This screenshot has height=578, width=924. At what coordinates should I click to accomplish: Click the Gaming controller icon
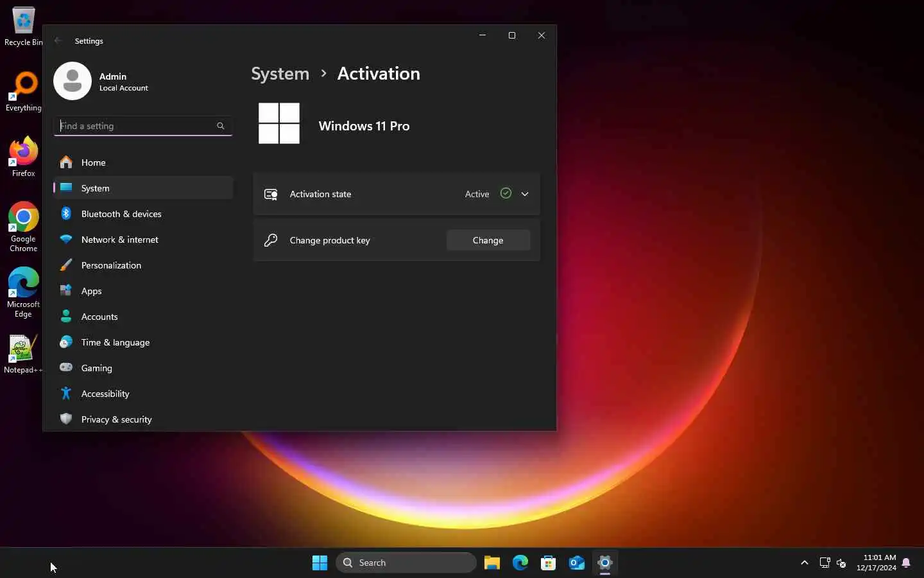click(66, 367)
